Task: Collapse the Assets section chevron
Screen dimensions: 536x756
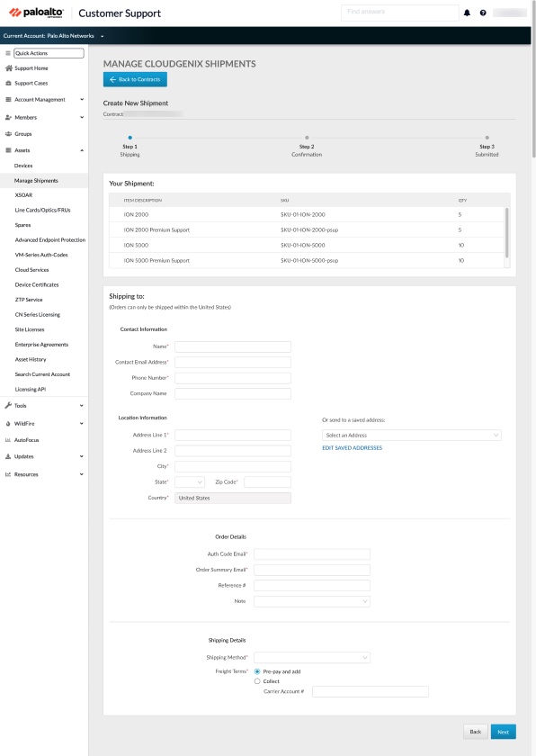Action: tap(82, 150)
